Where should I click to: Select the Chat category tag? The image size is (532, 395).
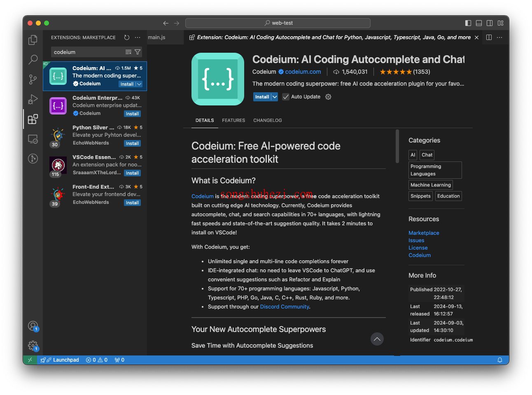[x=427, y=155]
